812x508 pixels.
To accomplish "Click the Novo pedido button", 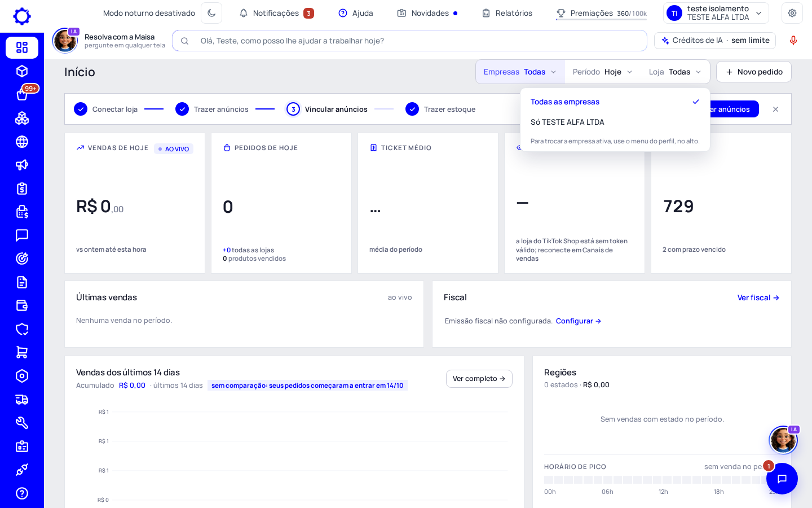I will point(754,72).
